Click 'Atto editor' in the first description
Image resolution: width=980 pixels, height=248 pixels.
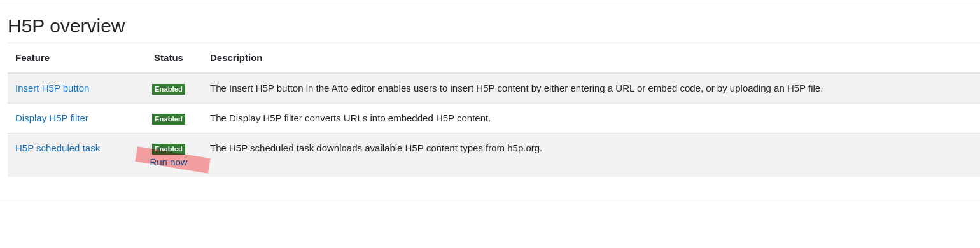pyautogui.click(x=353, y=88)
